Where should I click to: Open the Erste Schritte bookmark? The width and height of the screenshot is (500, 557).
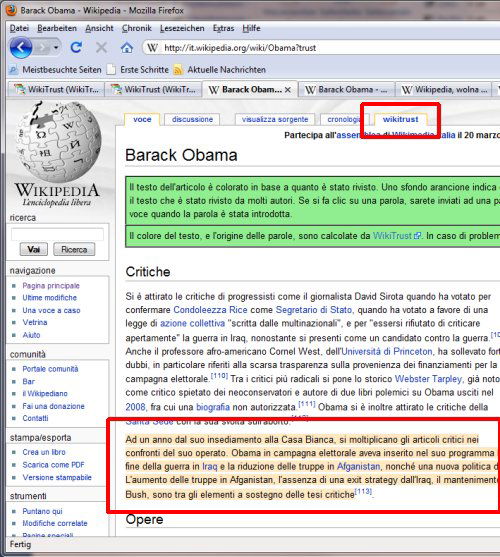[x=138, y=70]
